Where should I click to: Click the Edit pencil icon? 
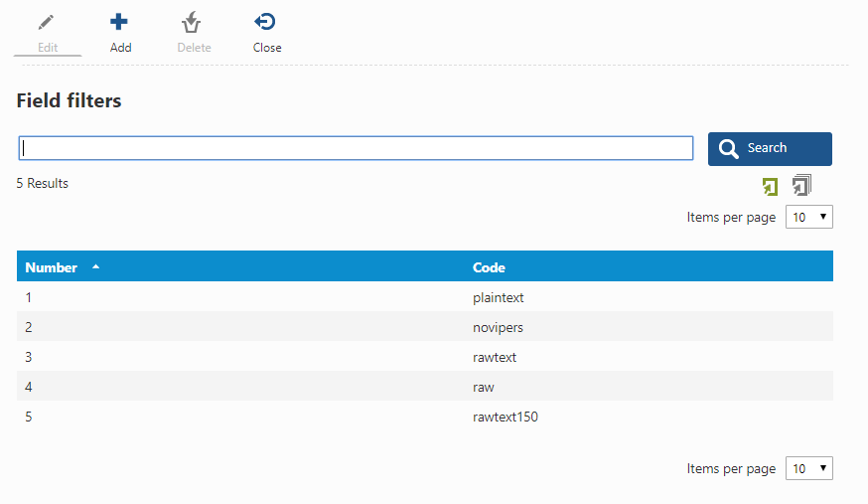pyautogui.click(x=46, y=22)
